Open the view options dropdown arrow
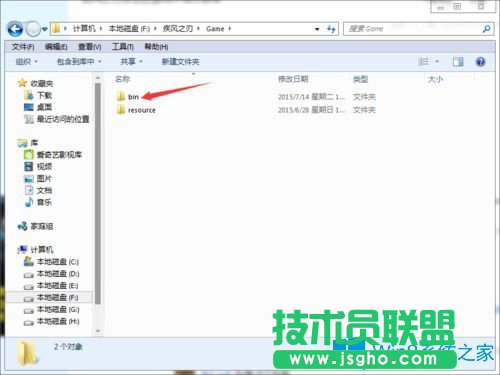The width and height of the screenshot is (500, 375). click(x=437, y=62)
